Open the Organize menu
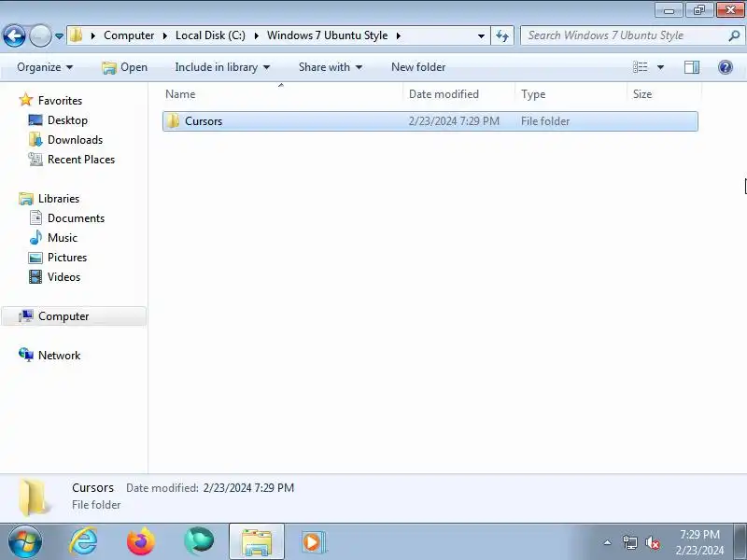 click(x=45, y=67)
